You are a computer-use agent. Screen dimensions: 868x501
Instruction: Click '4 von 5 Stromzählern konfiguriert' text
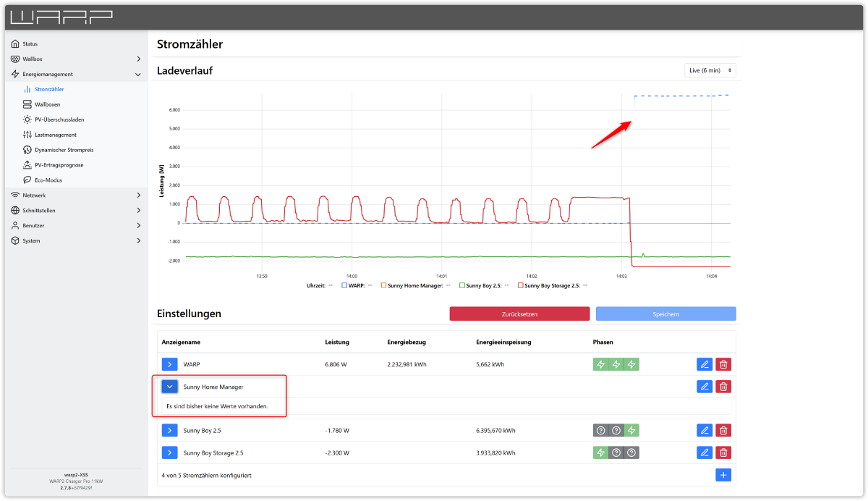click(x=206, y=476)
